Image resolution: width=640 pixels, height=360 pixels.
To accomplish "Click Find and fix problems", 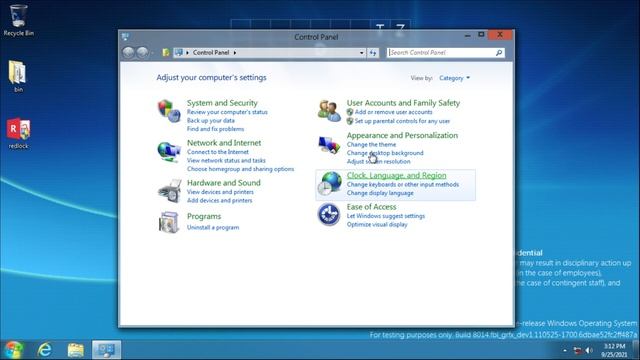I will tap(216, 129).
